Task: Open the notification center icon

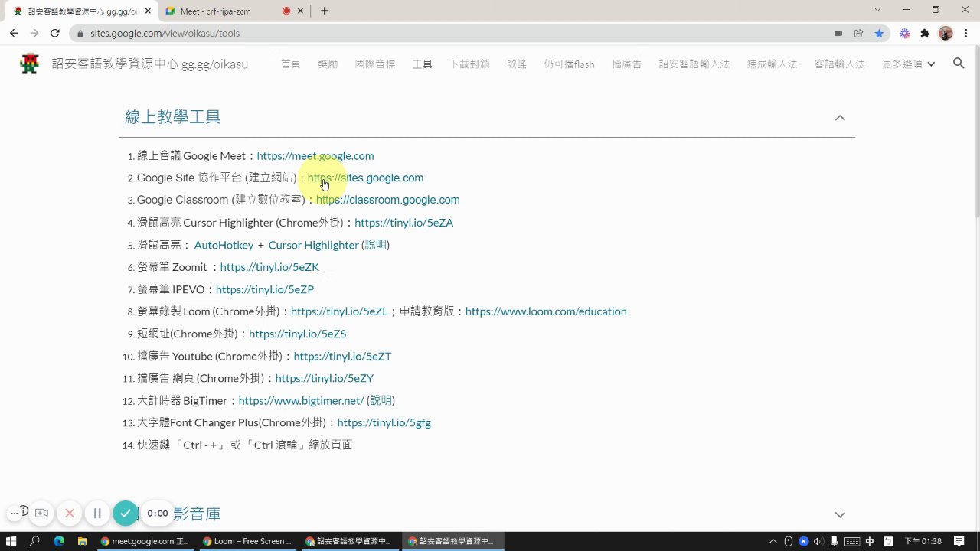Action: 959,541
